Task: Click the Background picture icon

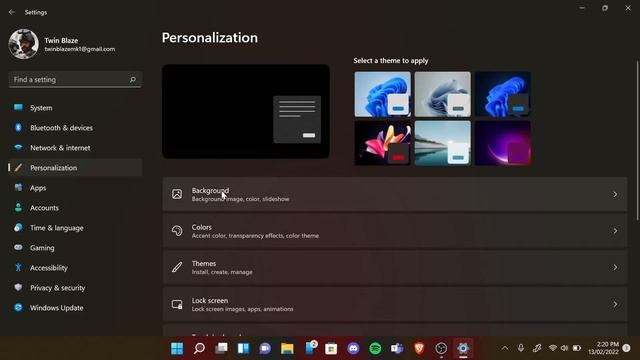Action: (x=177, y=194)
